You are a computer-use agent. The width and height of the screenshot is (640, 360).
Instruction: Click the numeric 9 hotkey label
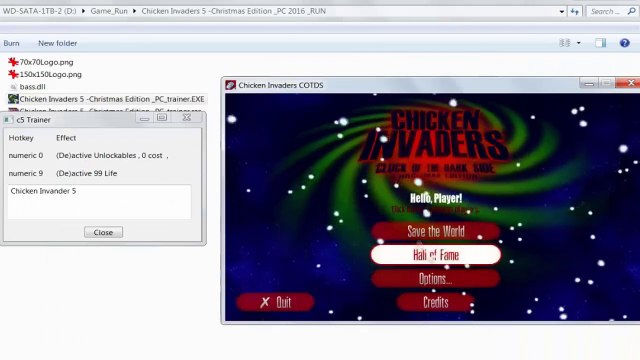[26, 173]
